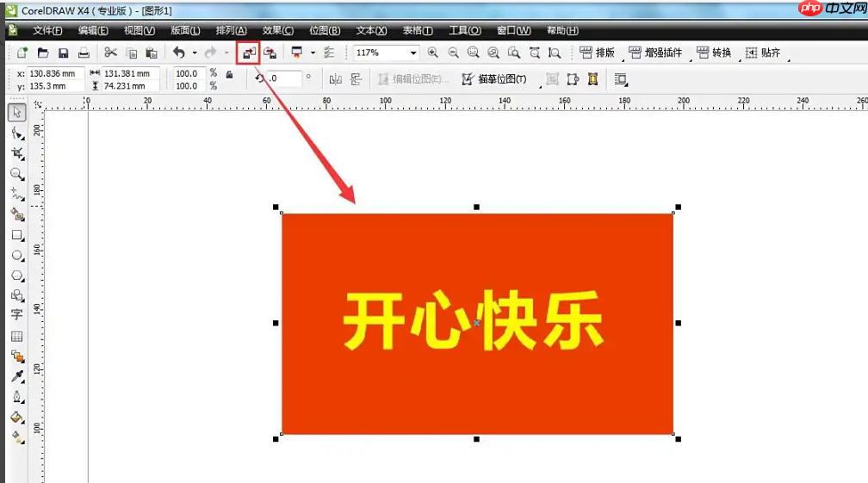Open the 视图(V) menu
The image size is (868, 483).
(139, 30)
